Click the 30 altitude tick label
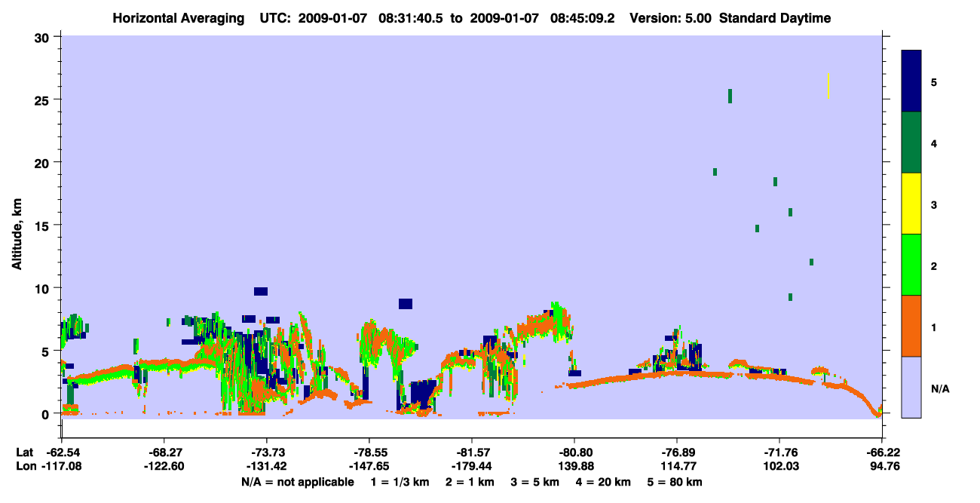 click(x=44, y=36)
